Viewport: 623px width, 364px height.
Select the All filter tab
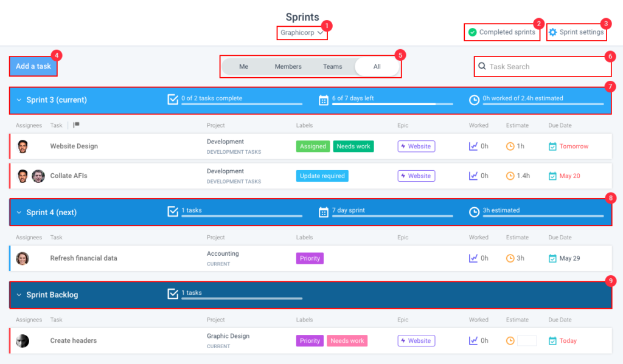click(377, 67)
